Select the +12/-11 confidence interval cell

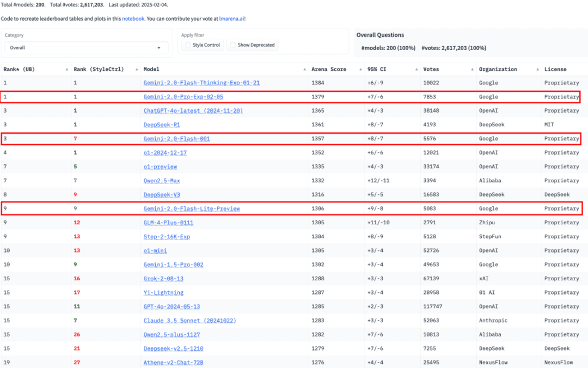click(x=378, y=181)
